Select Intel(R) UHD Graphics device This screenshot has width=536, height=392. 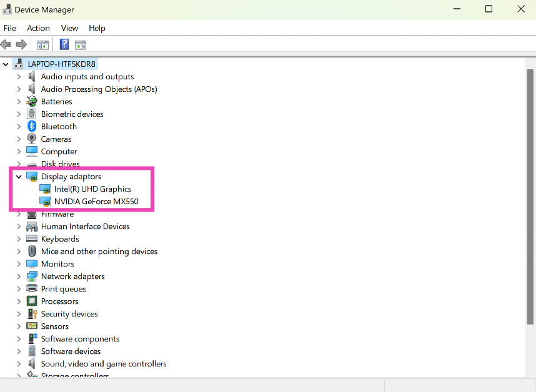click(x=92, y=189)
